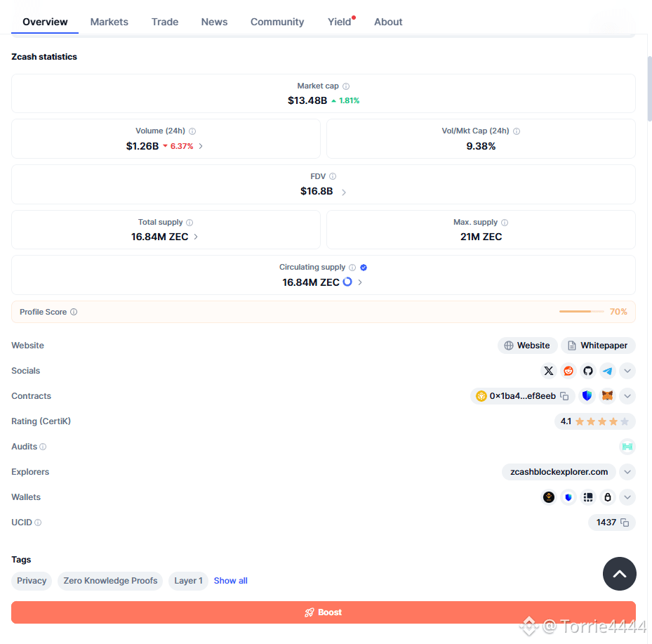Open the blue shield wallet in Wallets row
Screen dimensions: 652x644
568,497
